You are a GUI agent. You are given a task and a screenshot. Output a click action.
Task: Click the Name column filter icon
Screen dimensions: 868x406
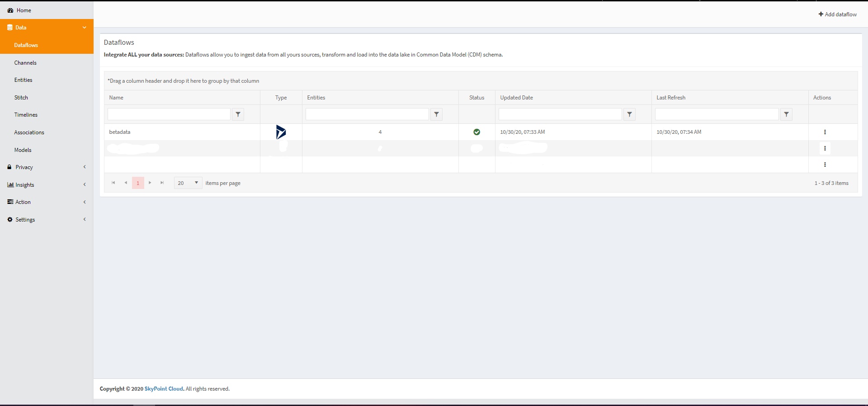coord(238,114)
